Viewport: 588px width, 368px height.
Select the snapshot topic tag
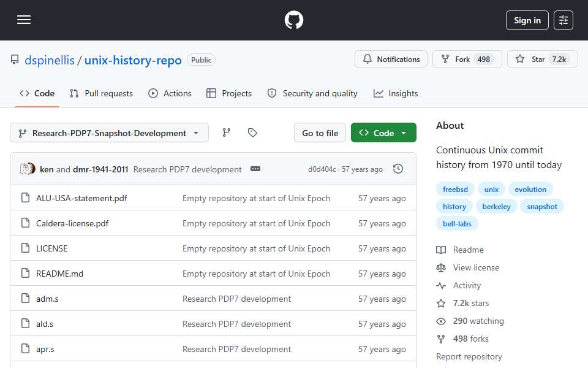tap(542, 207)
